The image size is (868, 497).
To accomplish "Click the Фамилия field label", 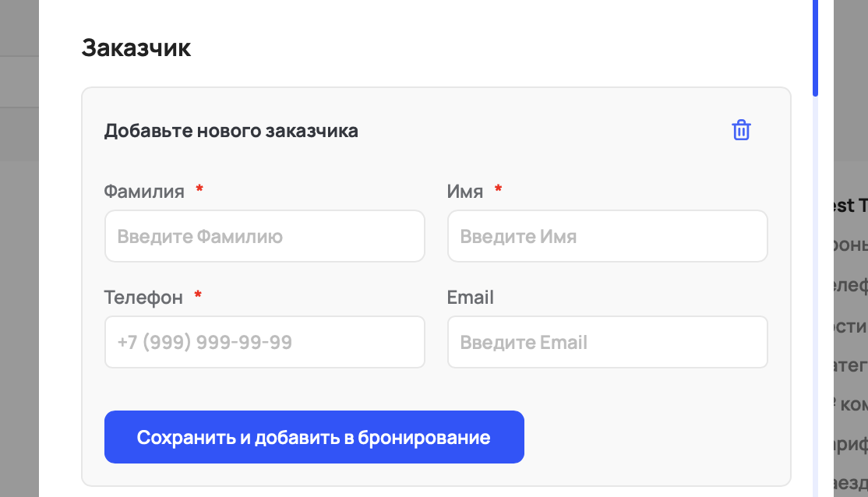I will pos(144,192).
